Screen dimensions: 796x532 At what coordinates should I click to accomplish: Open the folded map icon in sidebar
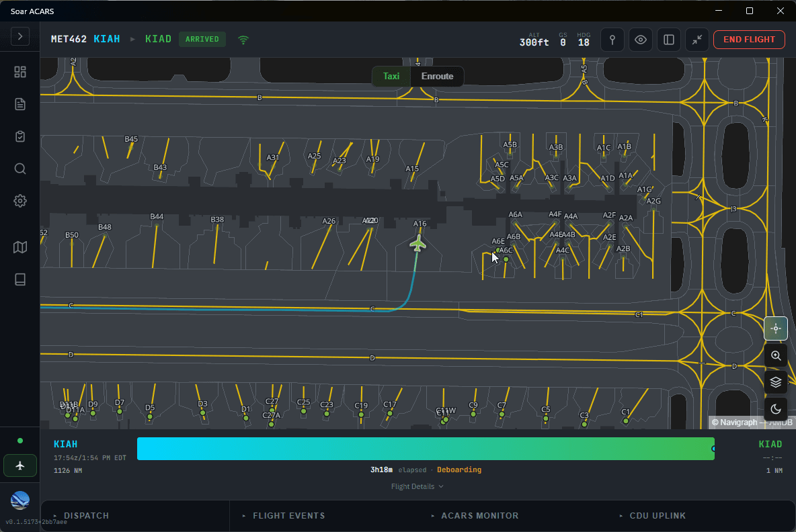tap(19, 247)
